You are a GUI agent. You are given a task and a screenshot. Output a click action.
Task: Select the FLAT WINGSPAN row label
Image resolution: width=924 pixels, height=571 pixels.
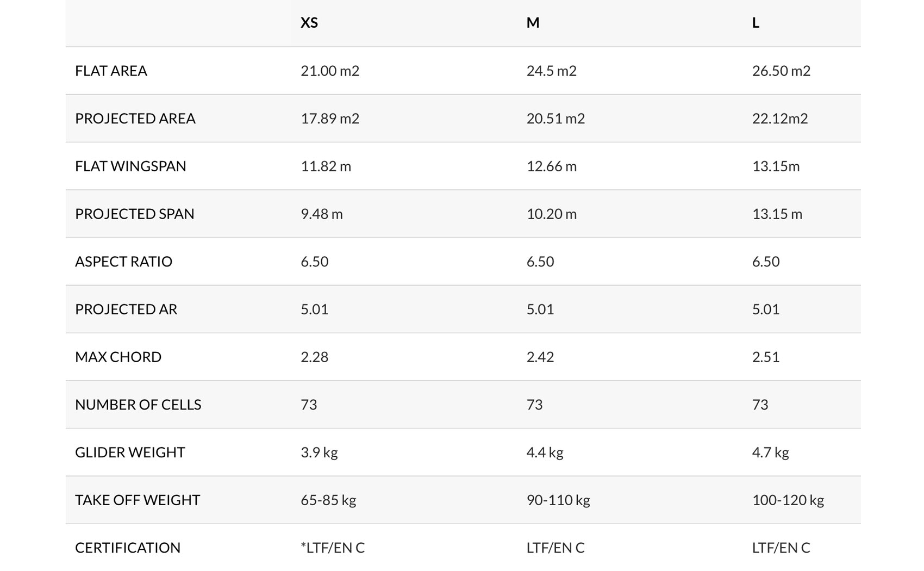click(130, 166)
